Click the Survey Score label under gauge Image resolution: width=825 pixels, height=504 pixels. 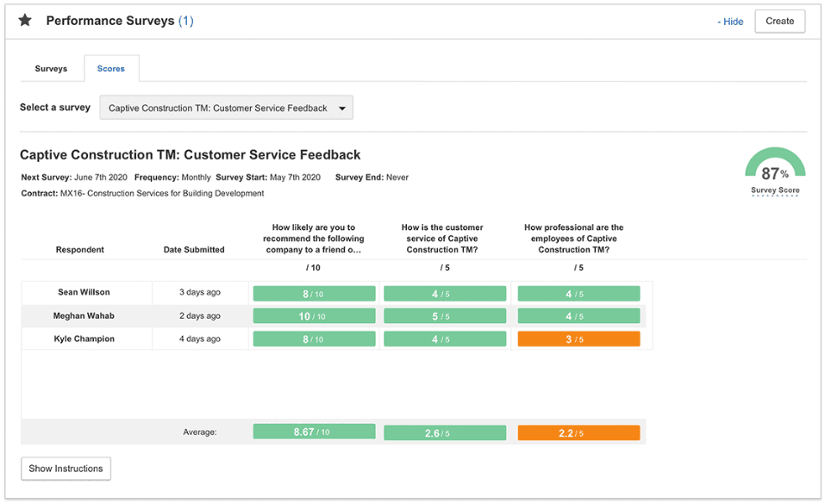[x=775, y=190]
